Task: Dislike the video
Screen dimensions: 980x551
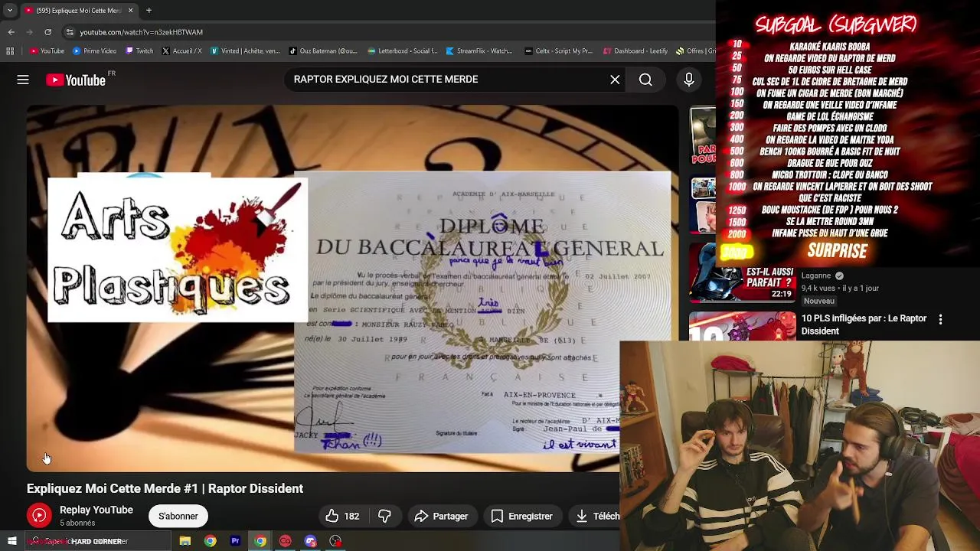Action: click(385, 517)
